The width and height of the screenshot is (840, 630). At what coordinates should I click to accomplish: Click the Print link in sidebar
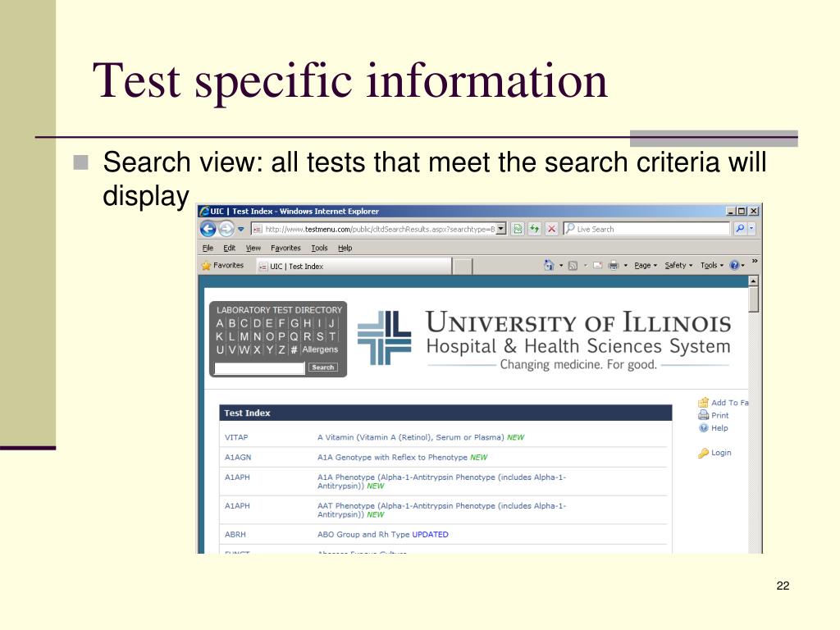point(714,415)
